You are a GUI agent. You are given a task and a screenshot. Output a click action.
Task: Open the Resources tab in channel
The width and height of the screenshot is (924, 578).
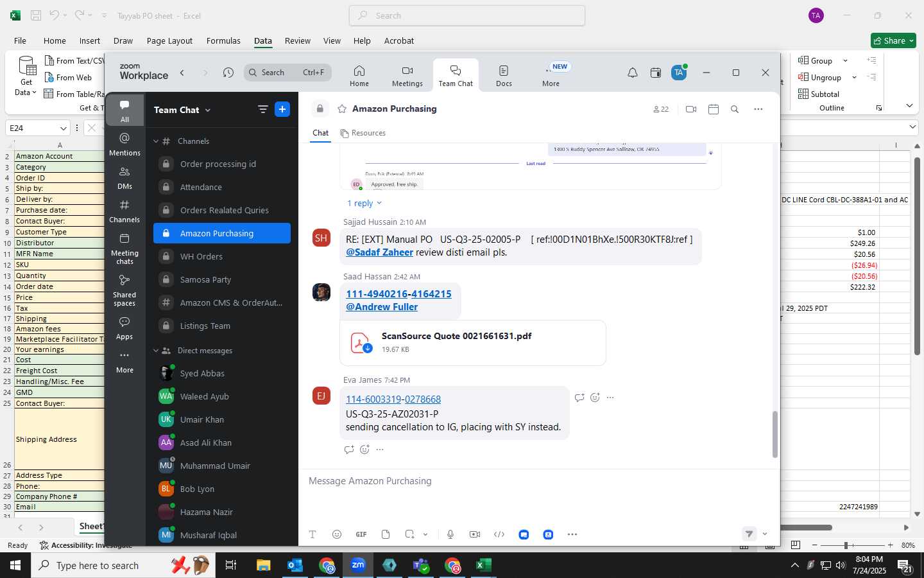tap(363, 133)
